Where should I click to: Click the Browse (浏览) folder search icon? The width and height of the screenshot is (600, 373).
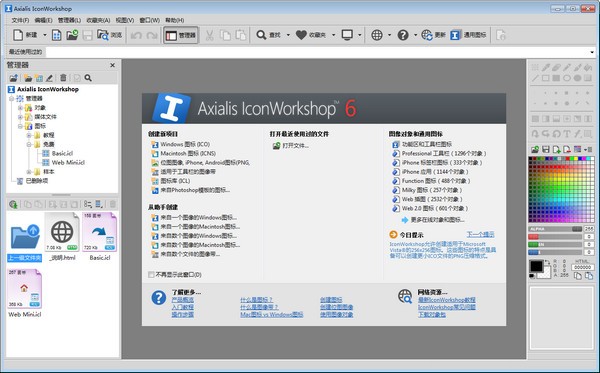click(103, 35)
